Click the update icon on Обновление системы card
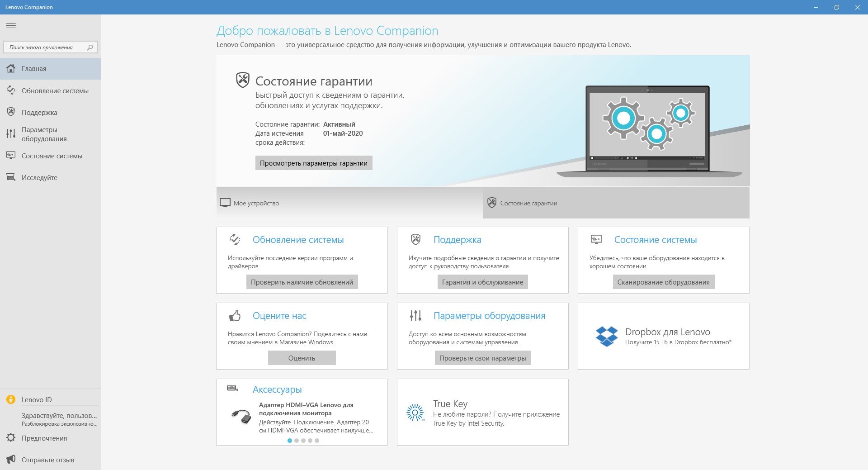The height and width of the screenshot is (470, 868). 235,239
